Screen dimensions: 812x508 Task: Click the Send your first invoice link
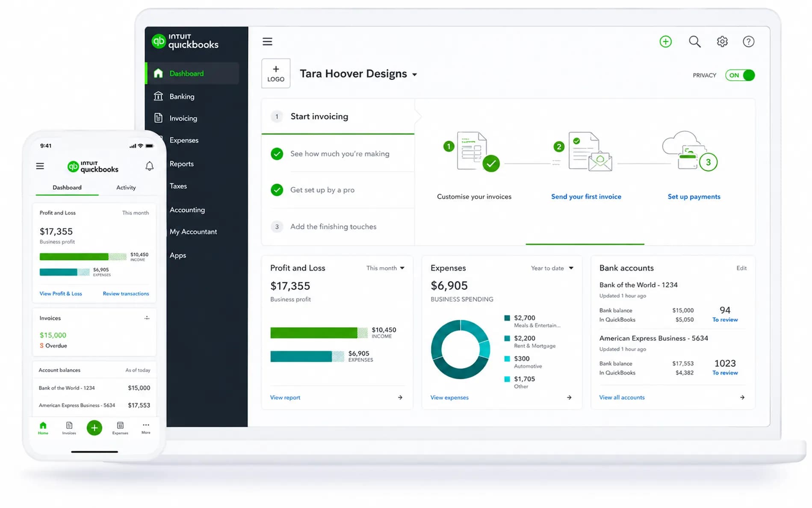586,197
